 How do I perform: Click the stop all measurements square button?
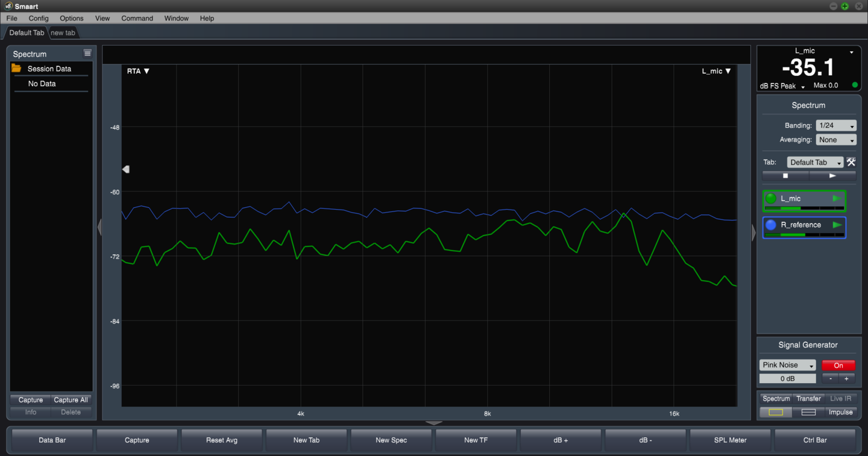tap(785, 176)
